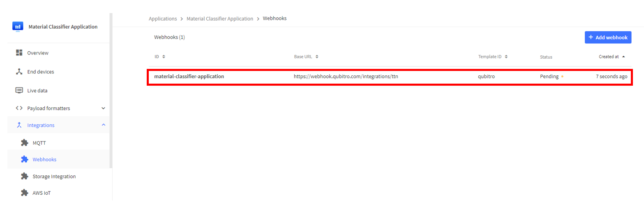Sort the table by ID column

160,57
